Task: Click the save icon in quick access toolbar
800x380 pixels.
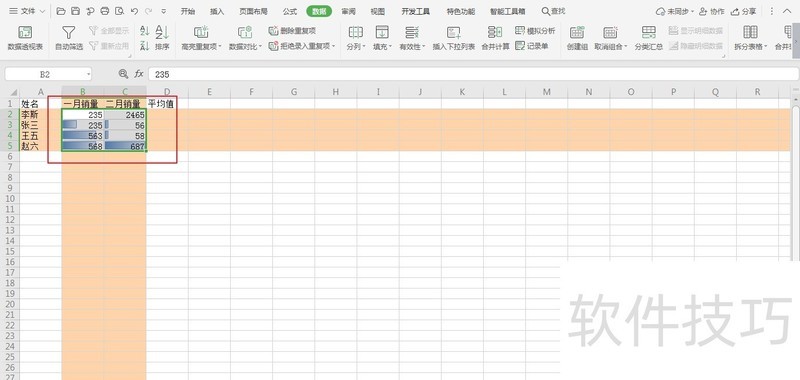Action: point(76,11)
